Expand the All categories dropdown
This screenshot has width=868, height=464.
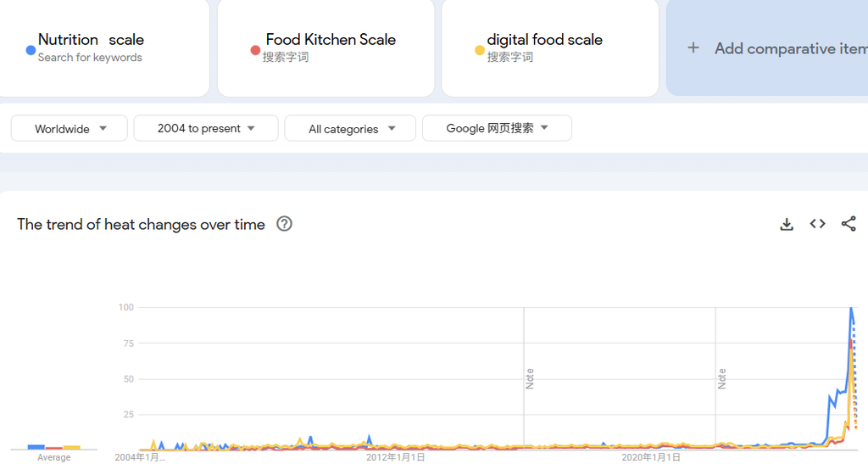pyautogui.click(x=350, y=128)
